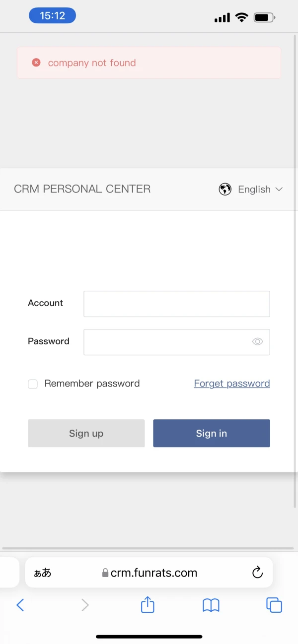Tap the Safari share icon
298x644 pixels.
pos(148,605)
